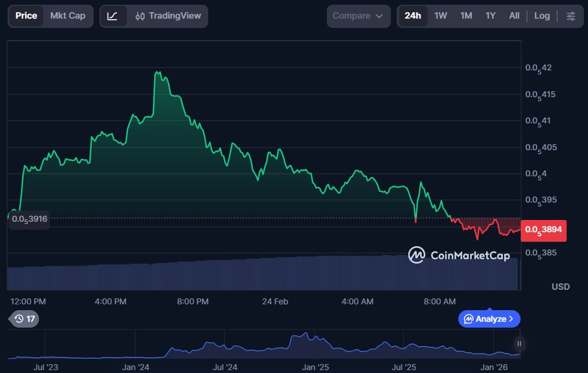This screenshot has height=373, width=588.
Task: Expand the Analyze chevron arrow
Action: [x=511, y=319]
